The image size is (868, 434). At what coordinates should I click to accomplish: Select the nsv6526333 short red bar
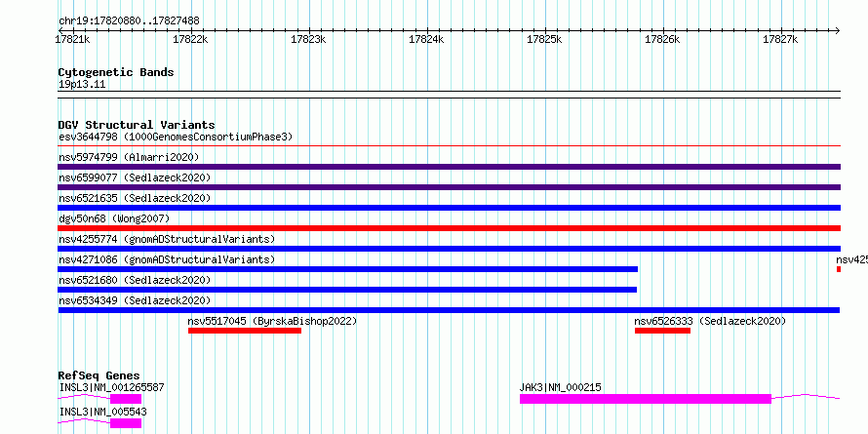click(x=662, y=331)
